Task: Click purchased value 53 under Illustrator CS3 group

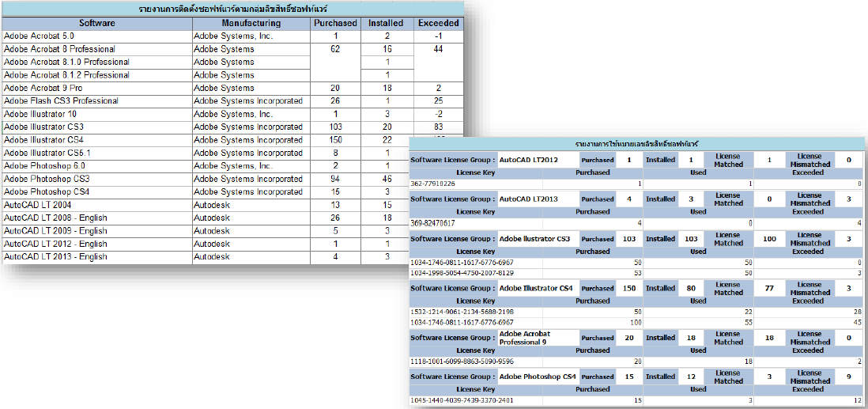Action: coord(636,273)
